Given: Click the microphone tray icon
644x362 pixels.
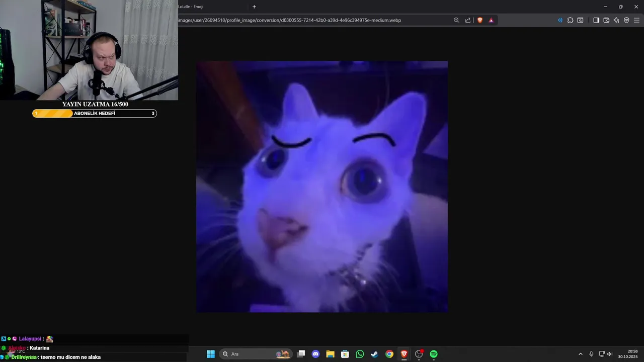Looking at the screenshot, I should point(591,354).
